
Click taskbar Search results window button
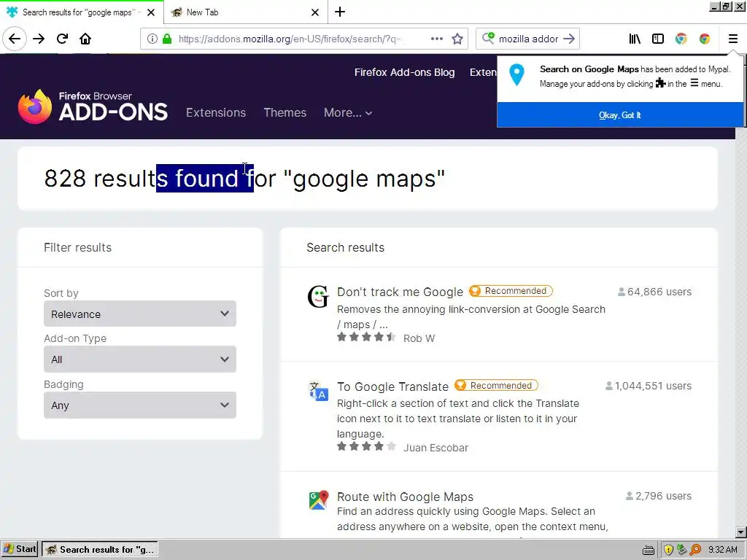(x=100, y=550)
